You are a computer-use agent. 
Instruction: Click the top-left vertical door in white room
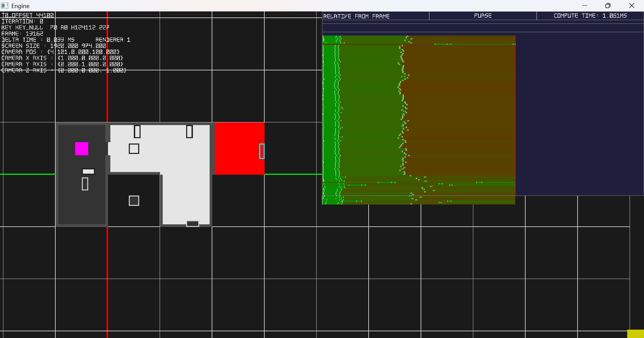(137, 131)
